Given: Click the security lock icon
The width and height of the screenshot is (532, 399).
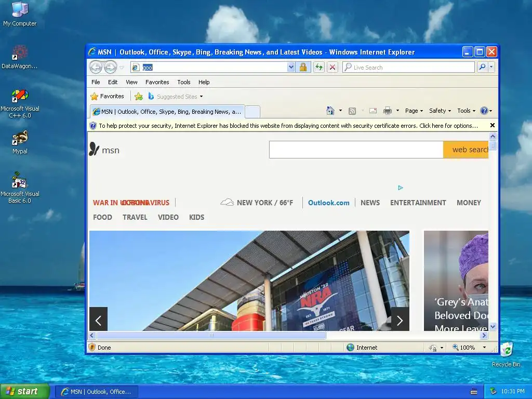Looking at the screenshot, I should (303, 67).
